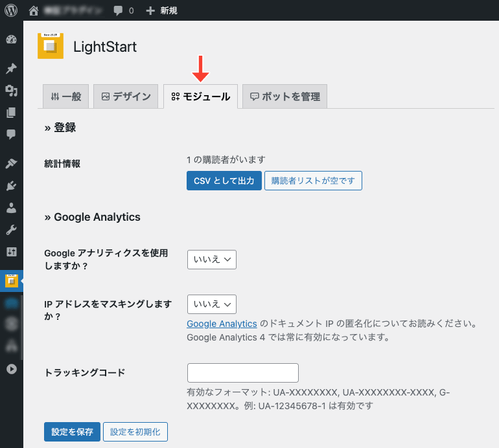Open Dashboard from the sidebar gauge icon
The image size is (499, 448).
(x=11, y=39)
